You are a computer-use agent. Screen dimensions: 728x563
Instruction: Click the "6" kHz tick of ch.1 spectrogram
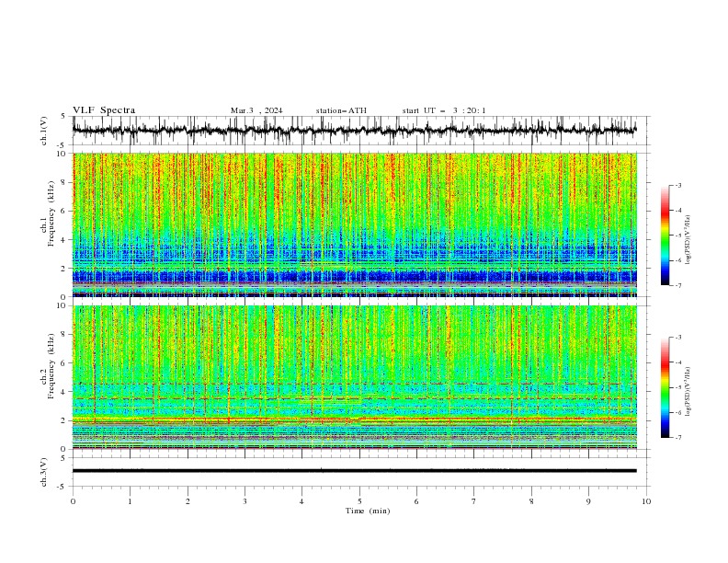click(64, 212)
